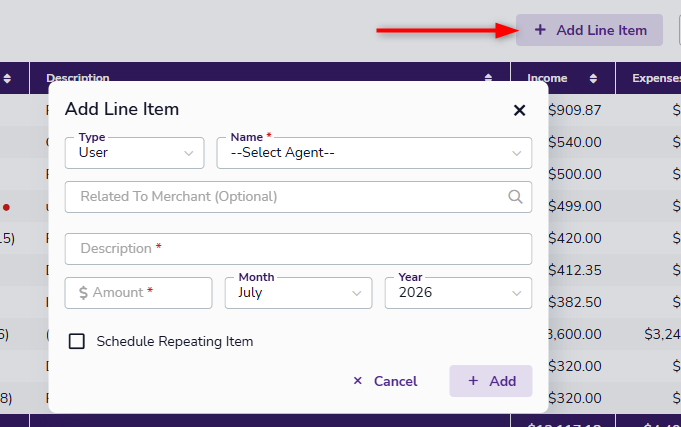Open the Type dropdown showing User

click(134, 153)
